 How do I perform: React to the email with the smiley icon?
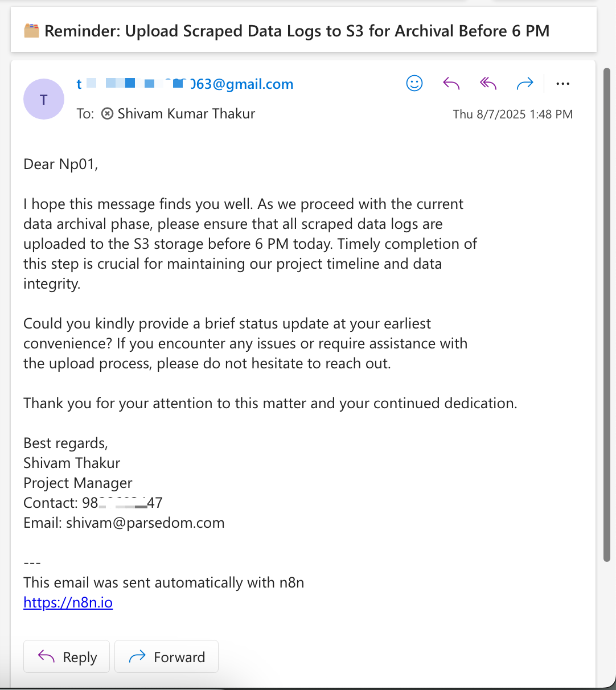414,84
